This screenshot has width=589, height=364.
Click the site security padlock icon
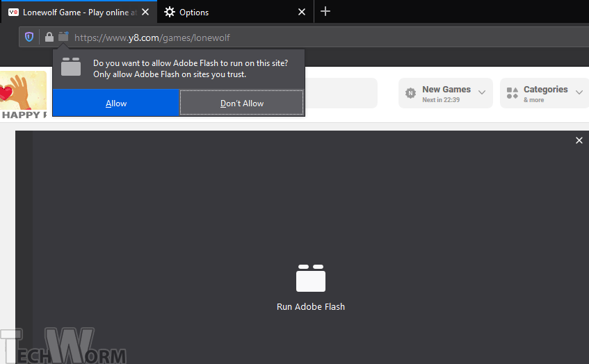point(49,37)
